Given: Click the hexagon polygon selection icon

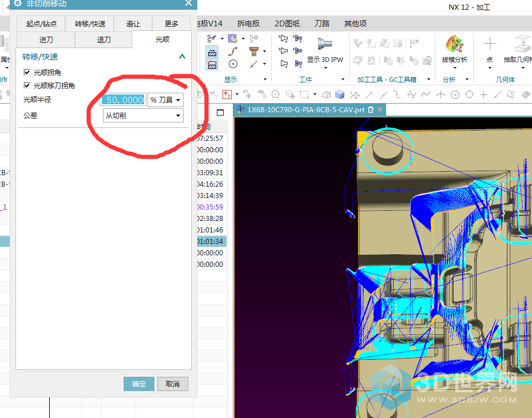Looking at the screenshot, I should click(x=276, y=94).
